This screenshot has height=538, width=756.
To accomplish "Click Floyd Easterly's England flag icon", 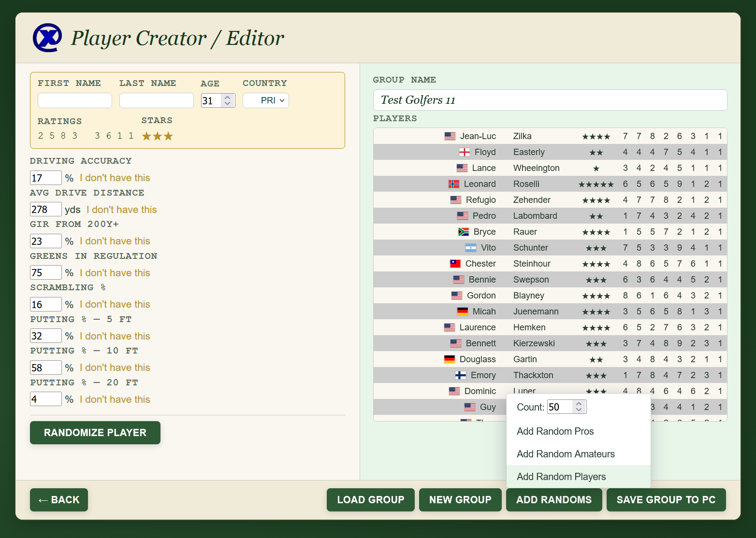I will pyautogui.click(x=465, y=152).
